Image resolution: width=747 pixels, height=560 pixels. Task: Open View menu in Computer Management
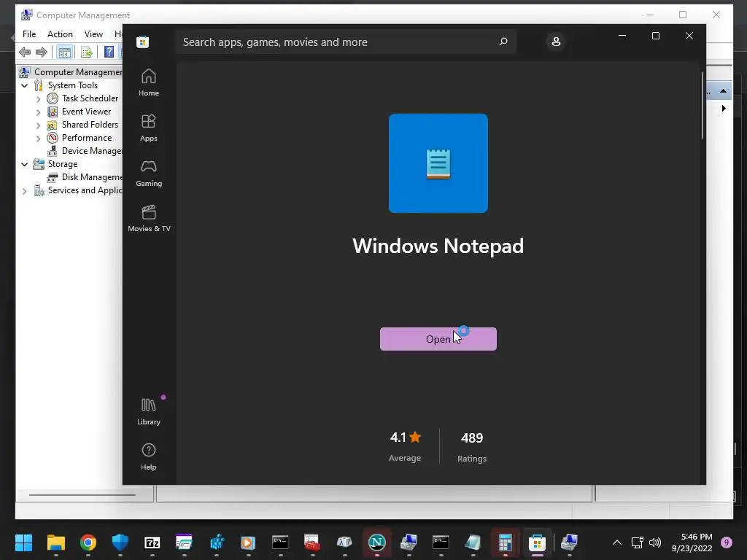[x=93, y=34]
